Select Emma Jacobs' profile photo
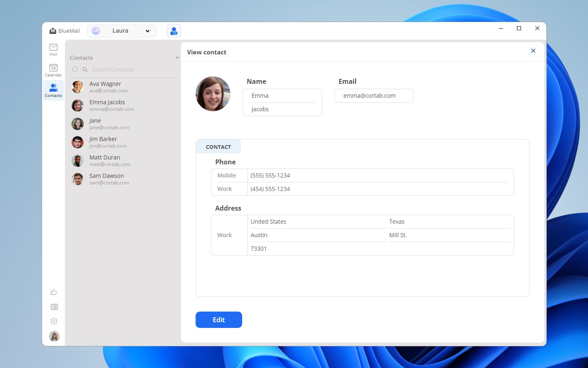 click(x=213, y=94)
